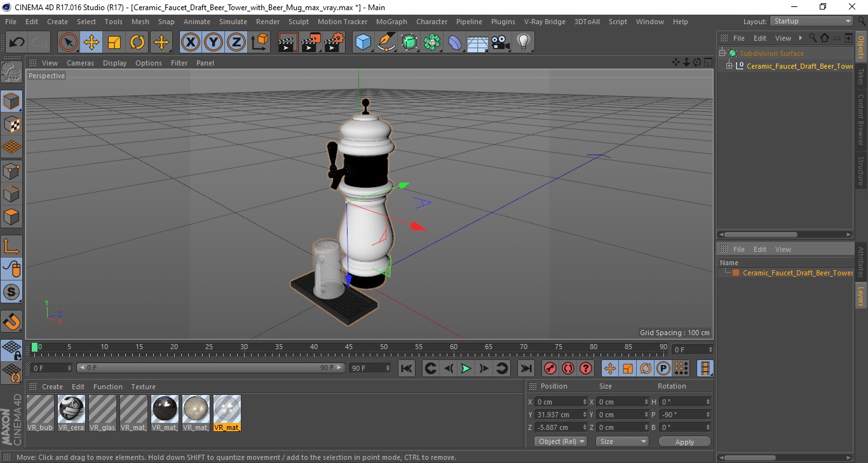Open the Deformer (Bend) icon
Viewport: 868px width, 463px height.
point(455,43)
